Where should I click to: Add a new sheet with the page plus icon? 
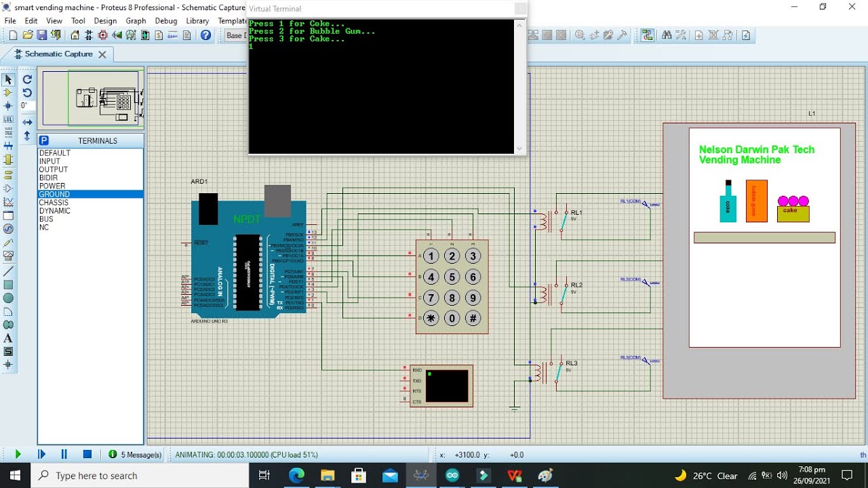pos(699,35)
